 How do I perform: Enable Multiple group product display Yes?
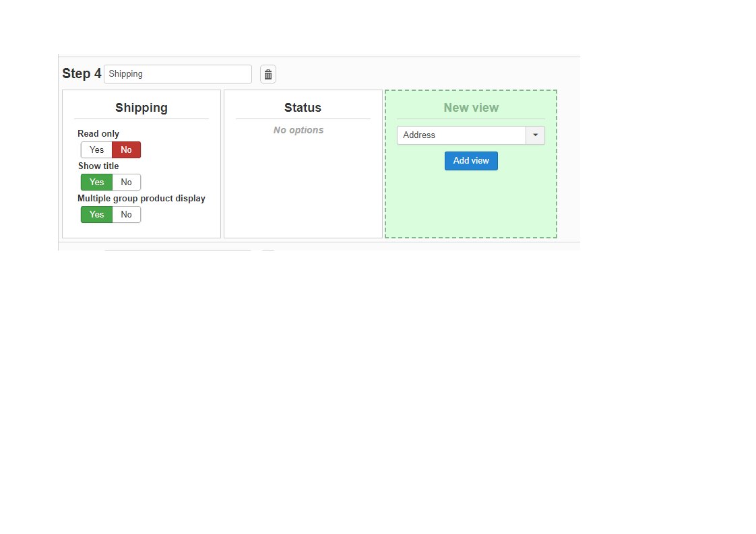tap(96, 214)
